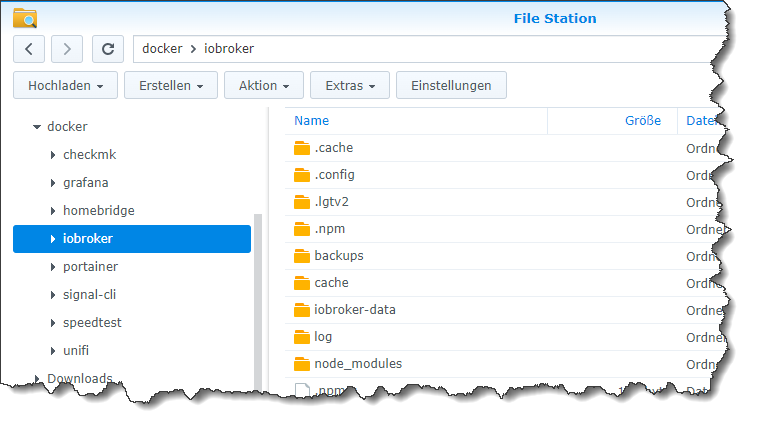Select the homebridge folder in sidebar

98,211
